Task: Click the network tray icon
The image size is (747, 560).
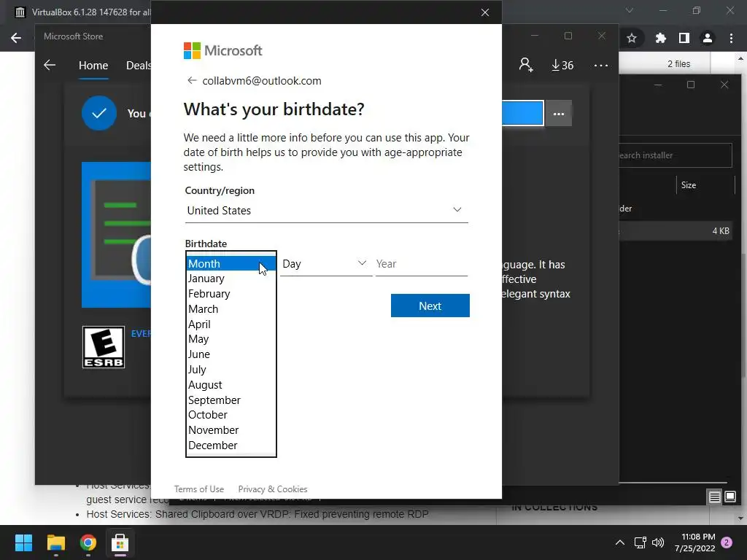Action: point(640,542)
